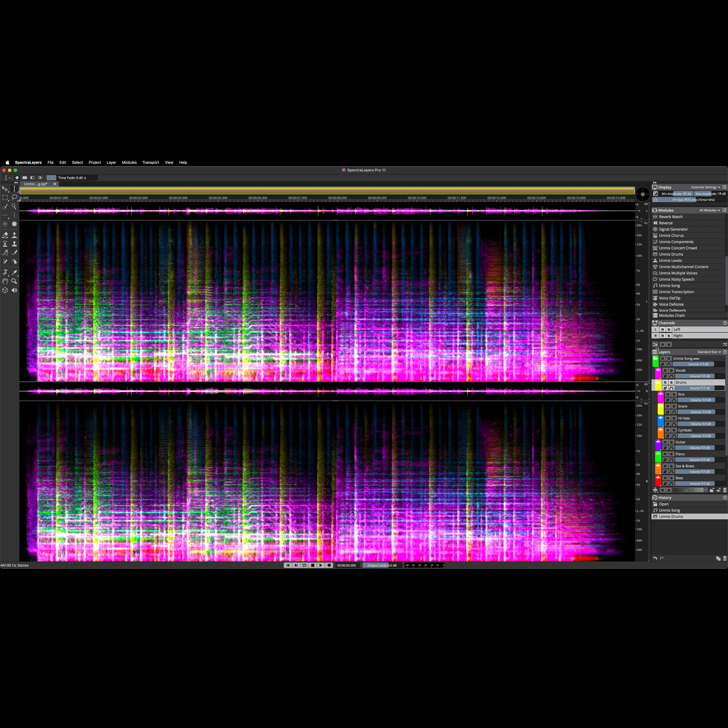Screen dimensions: 728x728
Task: Select the move layer arrow tool
Action: click(5, 189)
